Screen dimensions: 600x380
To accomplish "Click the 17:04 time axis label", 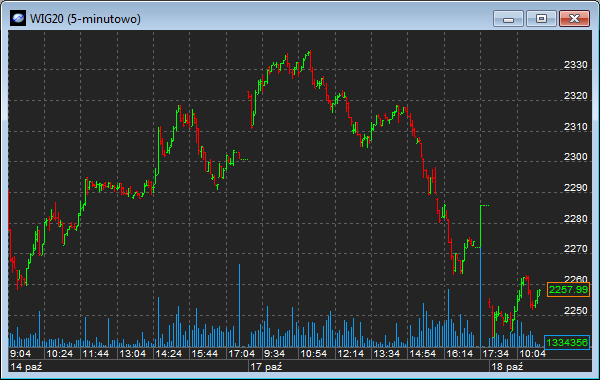I will coord(241,354).
